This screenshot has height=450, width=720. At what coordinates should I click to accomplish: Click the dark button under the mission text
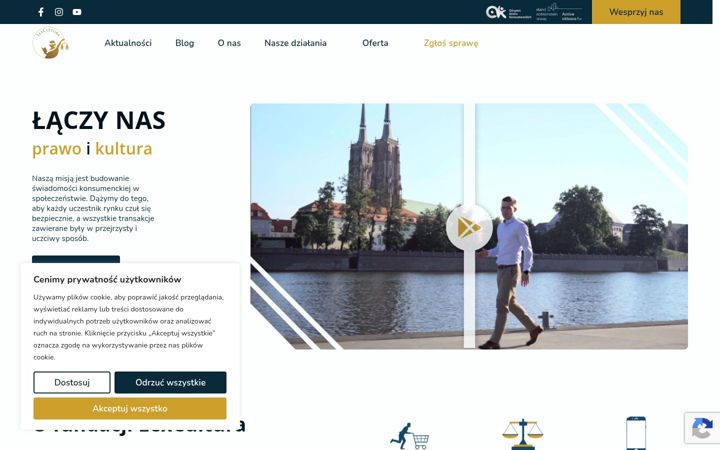76,260
